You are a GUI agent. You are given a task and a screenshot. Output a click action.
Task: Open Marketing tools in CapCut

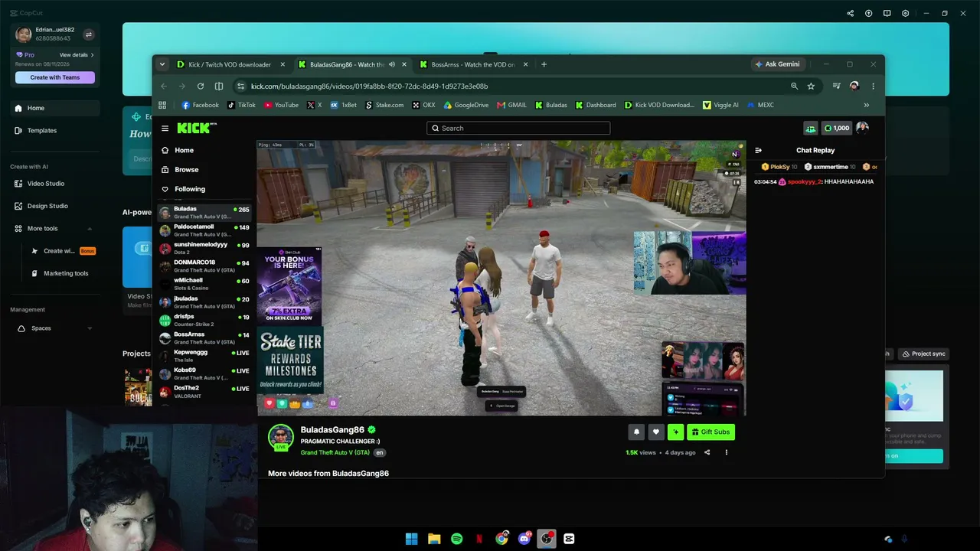(x=66, y=273)
